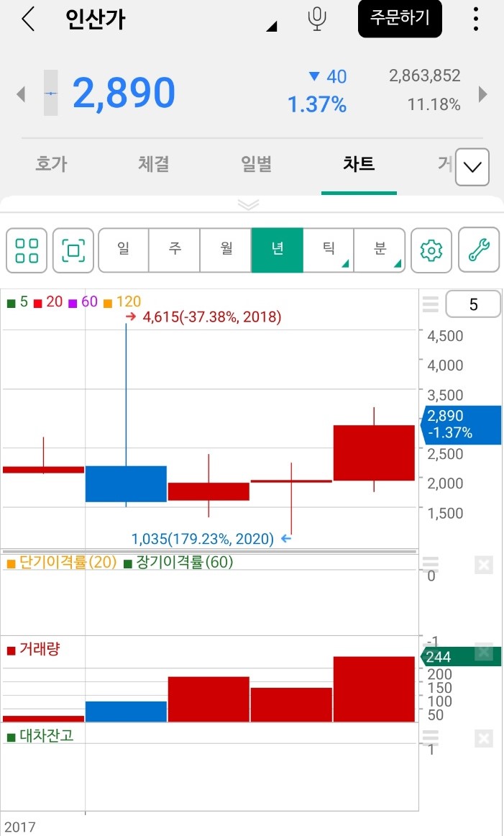The height and width of the screenshot is (836, 504).
Task: Close the 대차잔고 panel
Action: pos(483,738)
